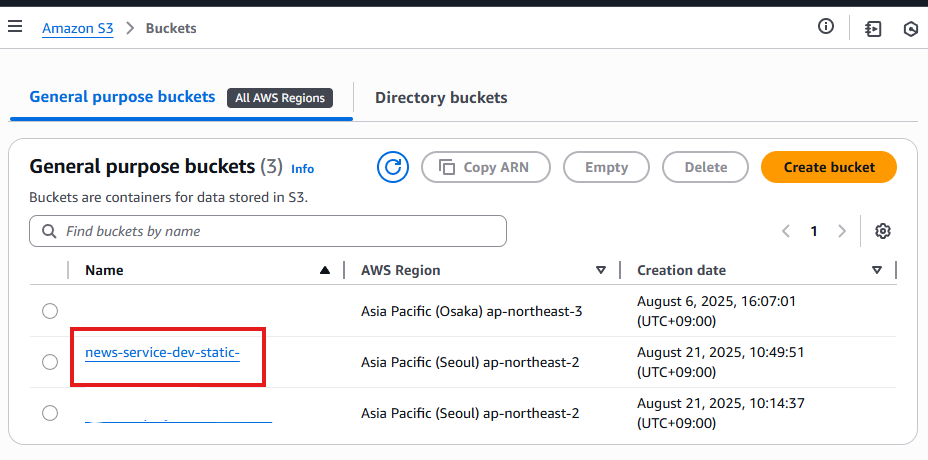The height and width of the screenshot is (460, 928).
Task: Click the search magnifier icon
Action: click(x=50, y=231)
